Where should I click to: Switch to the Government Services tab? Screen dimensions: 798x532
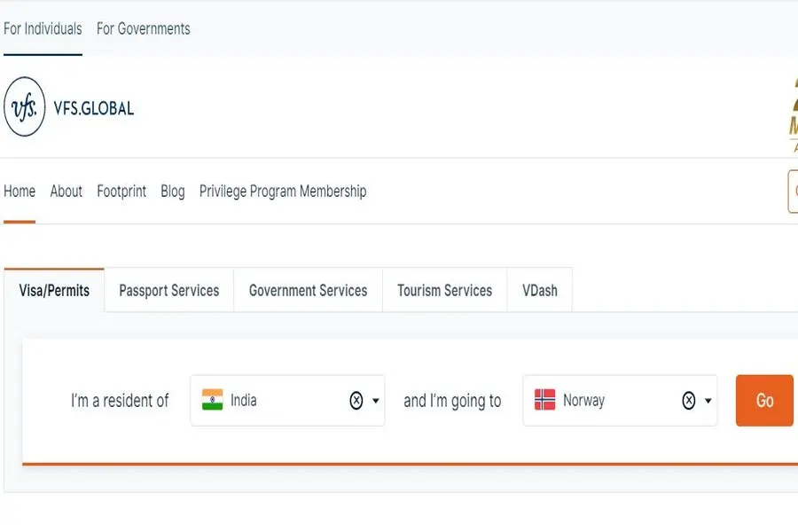pos(308,290)
